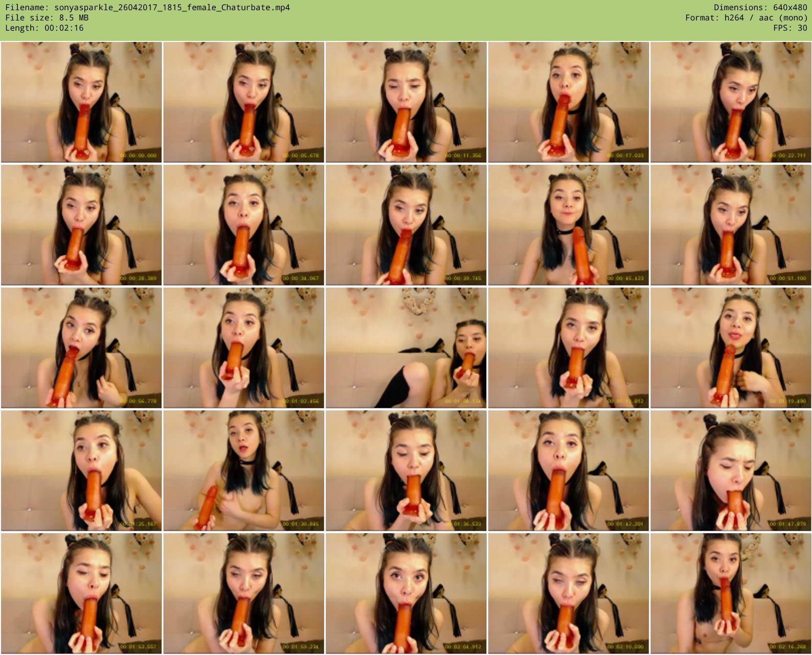Image resolution: width=812 pixels, height=655 pixels.
Task: Open the final frame stamped 00:02:16.268
Action: [x=731, y=594]
